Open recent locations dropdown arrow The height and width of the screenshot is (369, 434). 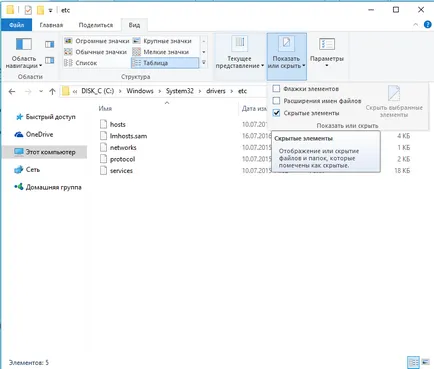[41, 91]
